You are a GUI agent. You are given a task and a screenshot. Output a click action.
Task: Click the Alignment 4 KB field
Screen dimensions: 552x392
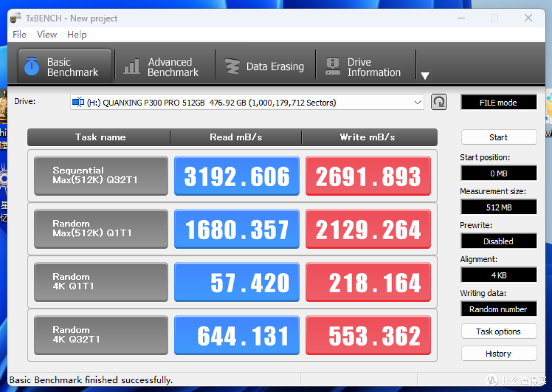tap(499, 275)
